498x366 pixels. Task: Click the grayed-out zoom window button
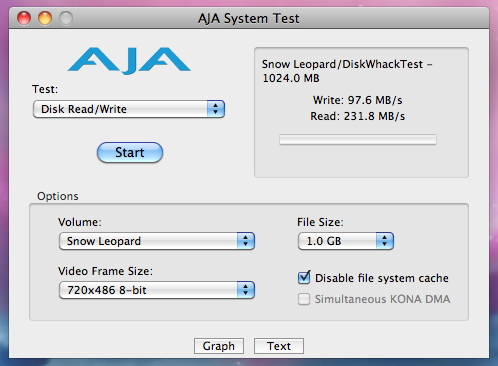[66, 18]
